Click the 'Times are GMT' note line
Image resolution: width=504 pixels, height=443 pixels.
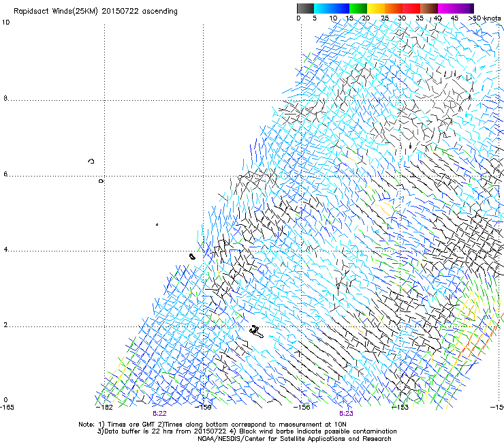coord(212,425)
